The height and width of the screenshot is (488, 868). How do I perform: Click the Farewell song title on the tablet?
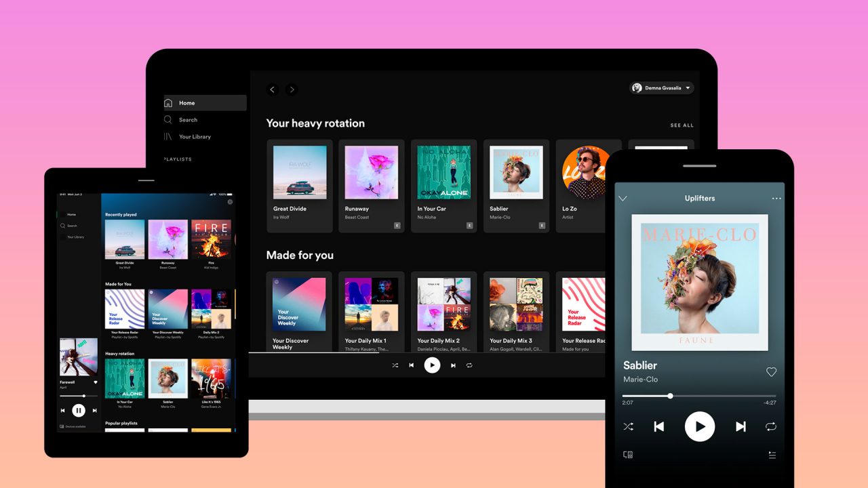pos(67,382)
